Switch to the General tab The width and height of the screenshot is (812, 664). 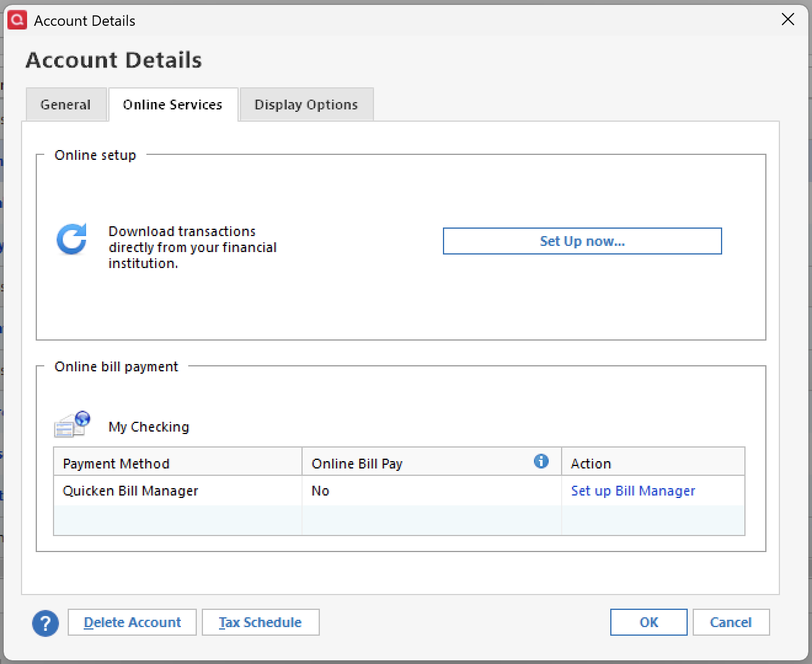[x=66, y=105]
